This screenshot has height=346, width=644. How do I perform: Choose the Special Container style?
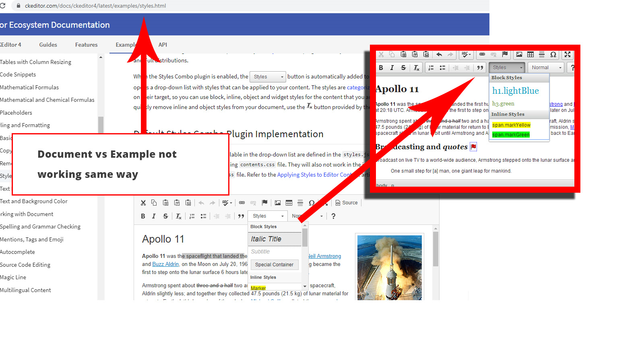click(x=275, y=265)
